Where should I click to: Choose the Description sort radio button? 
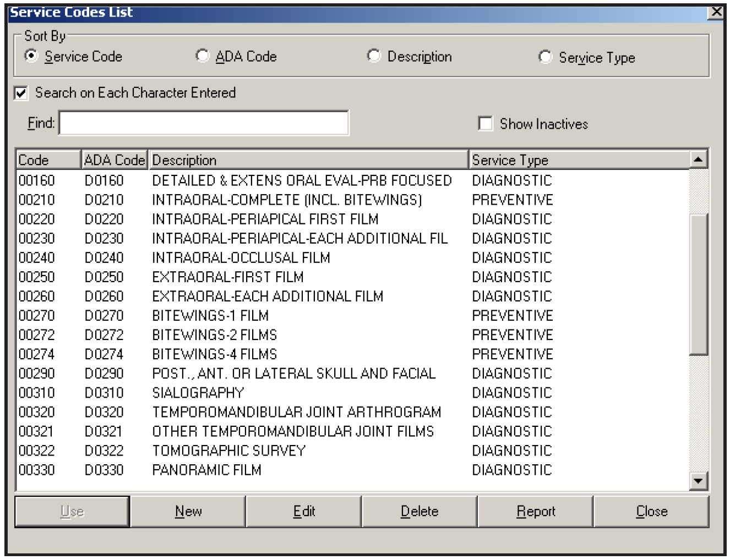pyautogui.click(x=374, y=56)
